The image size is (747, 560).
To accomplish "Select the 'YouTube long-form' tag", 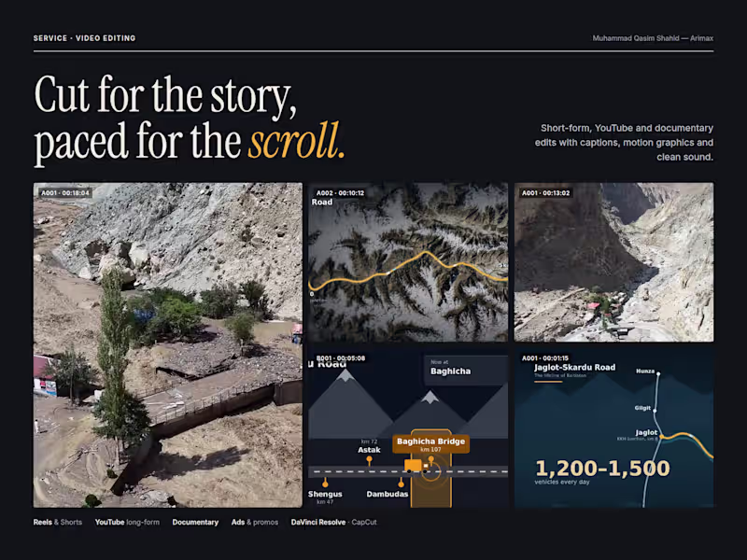I will coord(127,523).
